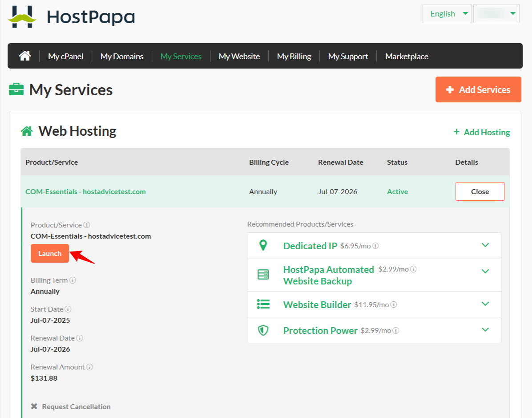Click info icon after Dedicated IP price

pyautogui.click(x=375, y=246)
